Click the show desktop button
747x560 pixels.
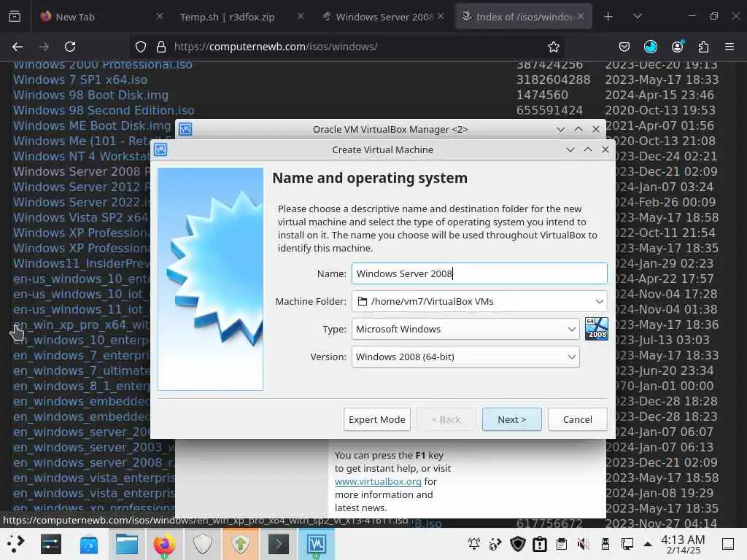[728, 544]
